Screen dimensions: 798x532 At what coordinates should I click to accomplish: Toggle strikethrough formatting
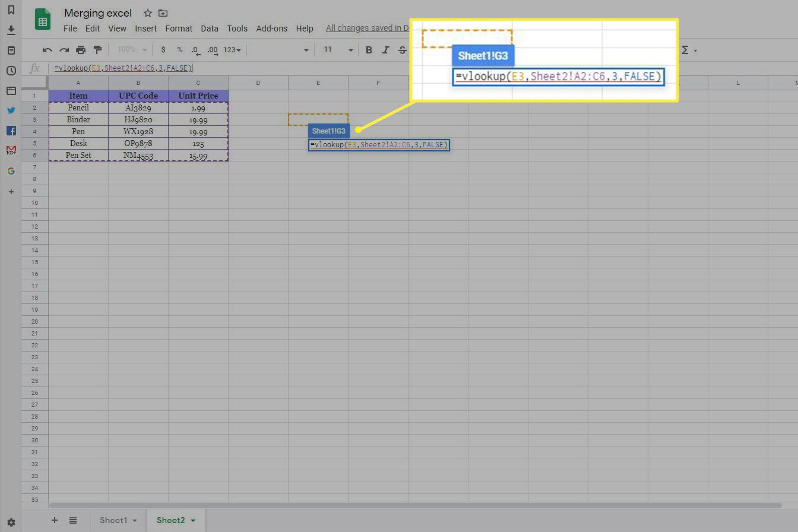pyautogui.click(x=403, y=50)
